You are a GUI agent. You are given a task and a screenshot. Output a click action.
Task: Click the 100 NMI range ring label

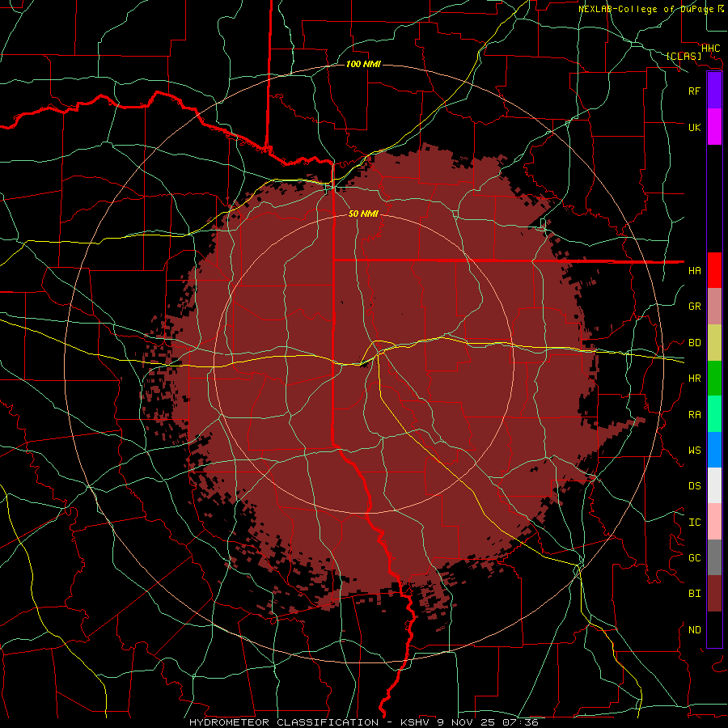tap(363, 64)
